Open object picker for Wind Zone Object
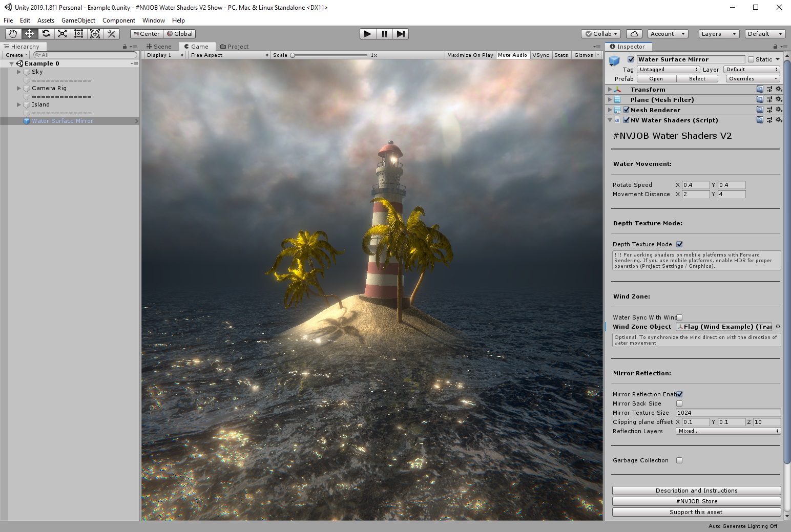 tap(778, 327)
